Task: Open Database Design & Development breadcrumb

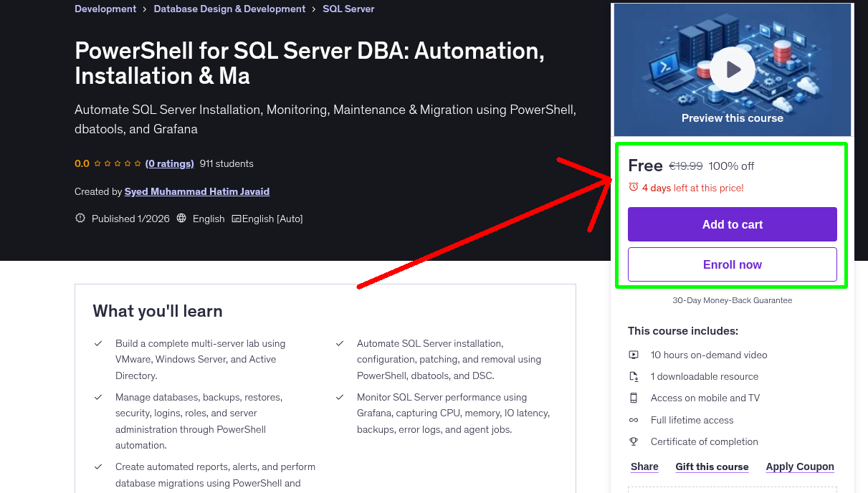Action: [229, 9]
